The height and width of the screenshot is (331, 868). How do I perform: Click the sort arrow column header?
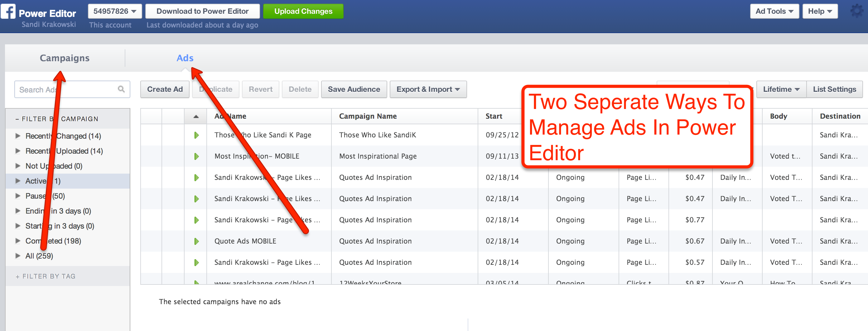coord(196,116)
